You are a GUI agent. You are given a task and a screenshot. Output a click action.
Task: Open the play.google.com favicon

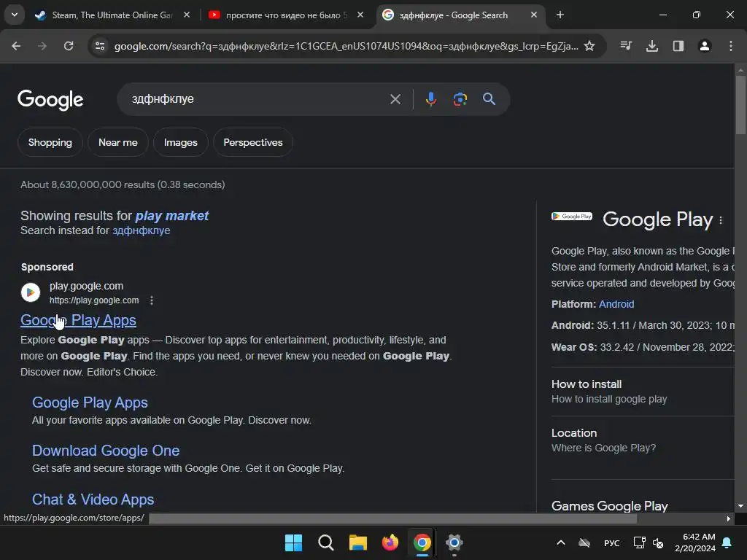coord(31,292)
